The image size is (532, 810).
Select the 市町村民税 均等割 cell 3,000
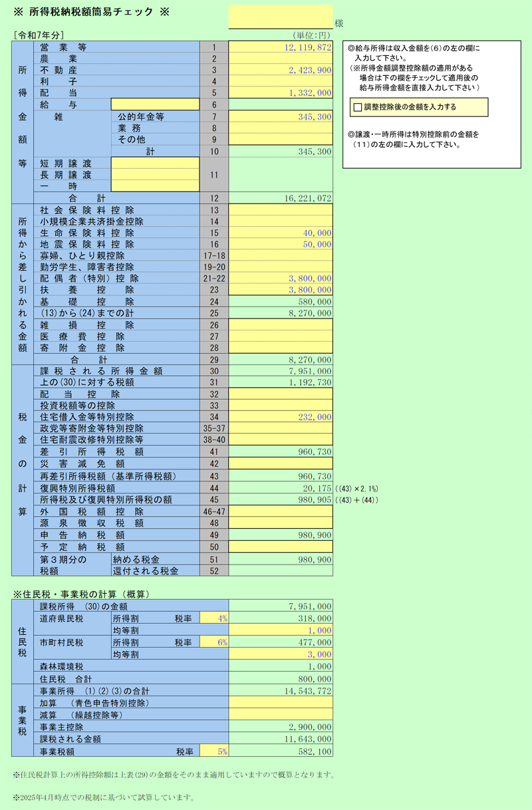click(x=281, y=654)
